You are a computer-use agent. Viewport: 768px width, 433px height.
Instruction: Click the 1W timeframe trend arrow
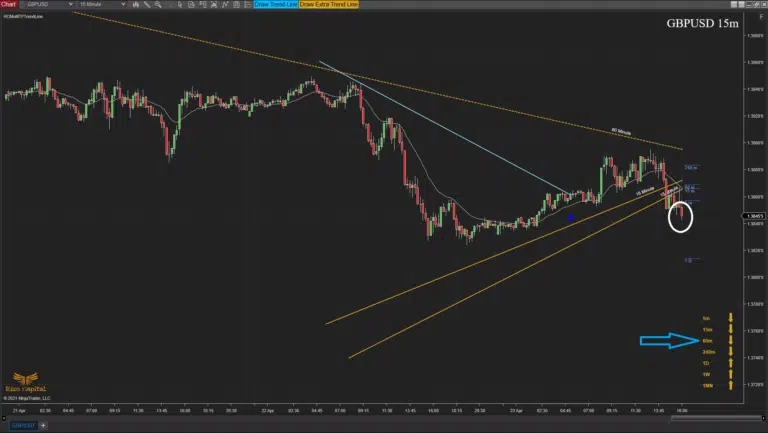point(731,374)
